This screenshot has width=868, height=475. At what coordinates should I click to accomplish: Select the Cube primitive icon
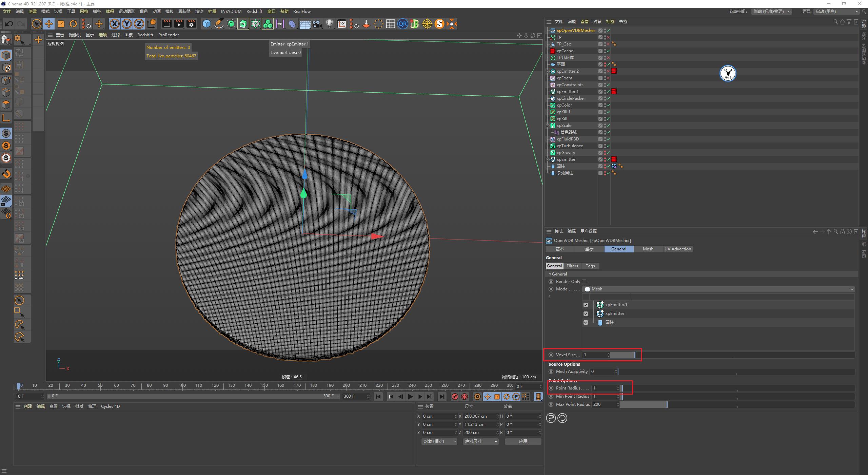tap(206, 24)
